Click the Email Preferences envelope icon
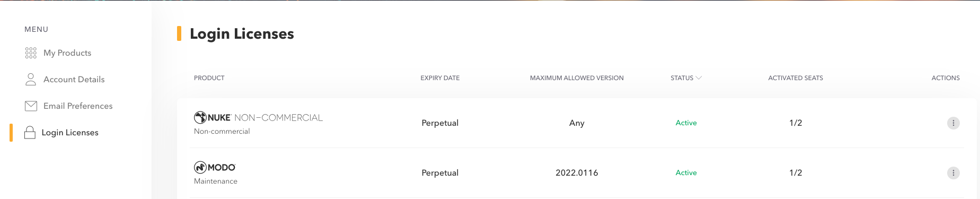The image size is (980, 199). pos(31,106)
